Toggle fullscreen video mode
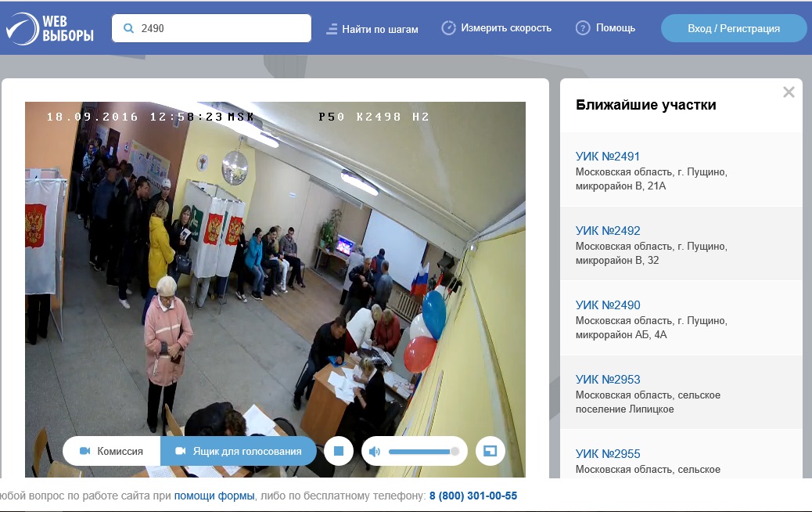This screenshot has height=512, width=812. (490, 452)
